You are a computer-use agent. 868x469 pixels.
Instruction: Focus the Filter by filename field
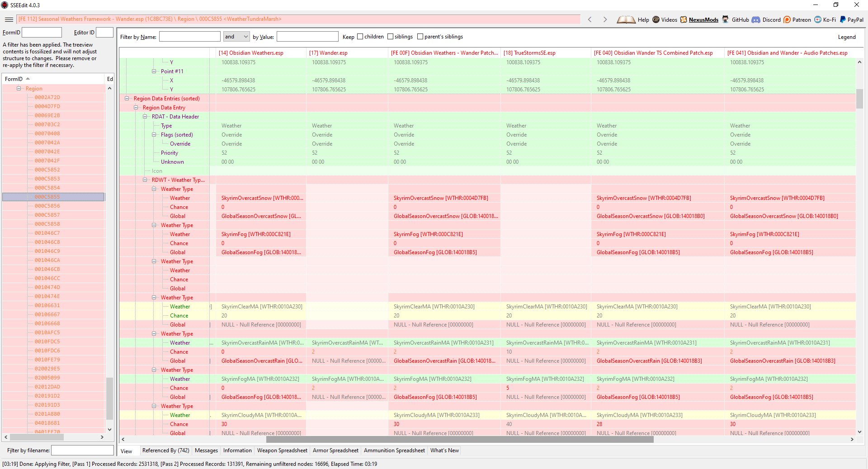82,450
